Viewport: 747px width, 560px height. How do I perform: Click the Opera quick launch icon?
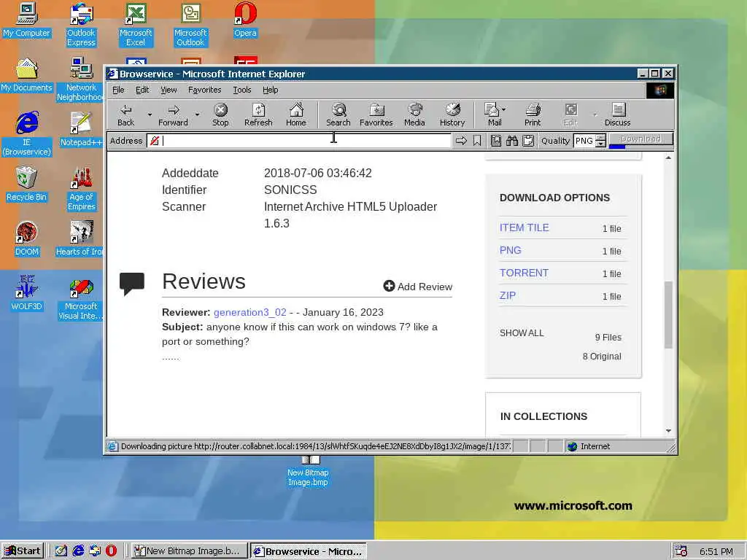(x=111, y=551)
